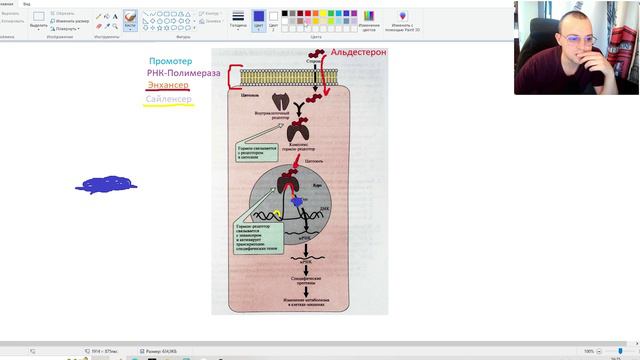640x360 pixels.
Task: Click the blue blob drawn on canvas
Action: pyautogui.click(x=106, y=185)
